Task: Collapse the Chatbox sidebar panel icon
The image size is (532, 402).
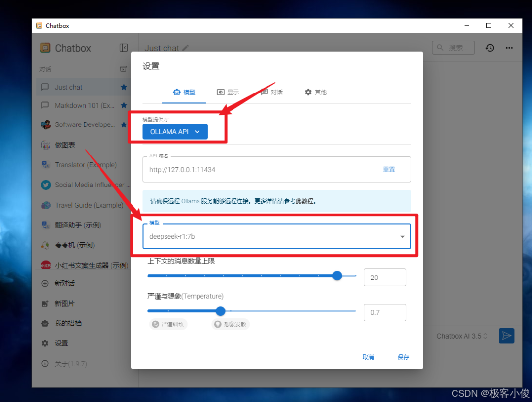Action: (x=124, y=48)
